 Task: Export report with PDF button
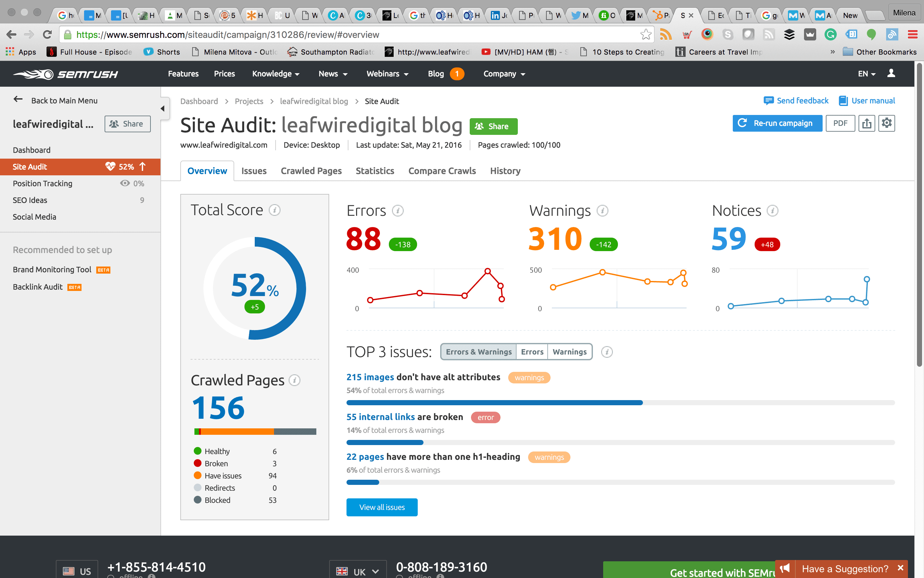[840, 123]
